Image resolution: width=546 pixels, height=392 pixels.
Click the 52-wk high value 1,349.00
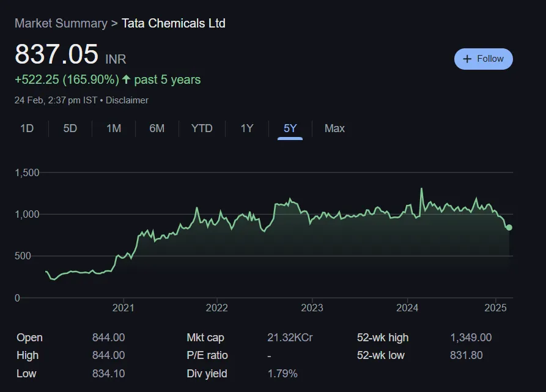tap(471, 338)
